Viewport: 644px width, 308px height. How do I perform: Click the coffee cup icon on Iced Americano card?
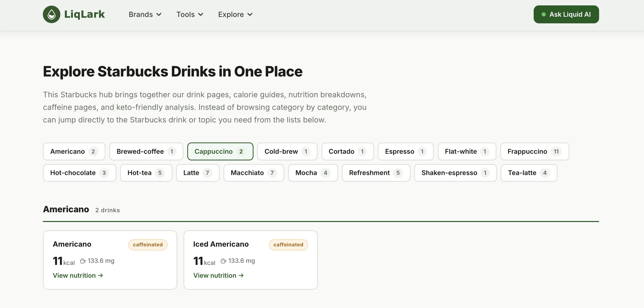(x=223, y=261)
